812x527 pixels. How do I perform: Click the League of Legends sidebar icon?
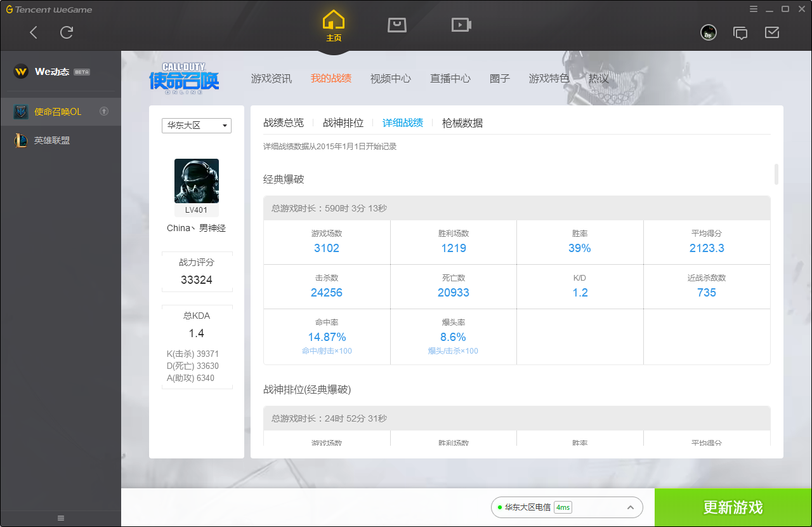tap(21, 140)
